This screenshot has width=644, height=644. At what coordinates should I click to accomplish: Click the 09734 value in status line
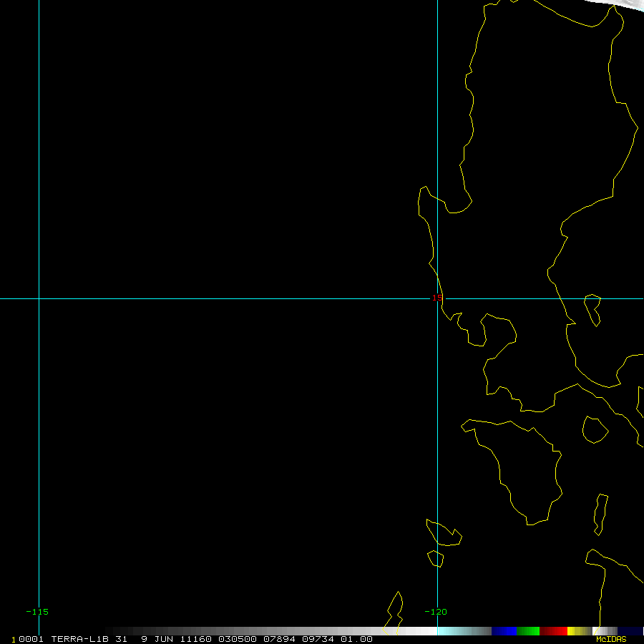319,639
